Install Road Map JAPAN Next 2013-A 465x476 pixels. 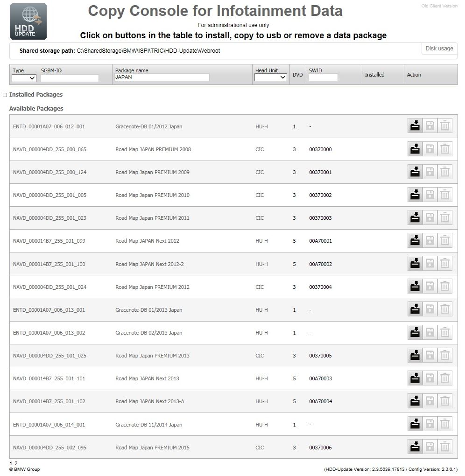pos(415,401)
